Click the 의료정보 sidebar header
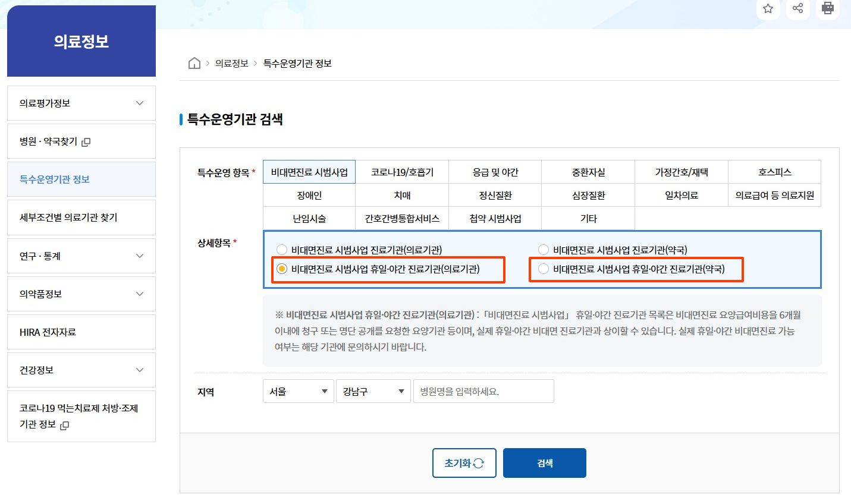851x504 pixels. pyautogui.click(x=81, y=41)
